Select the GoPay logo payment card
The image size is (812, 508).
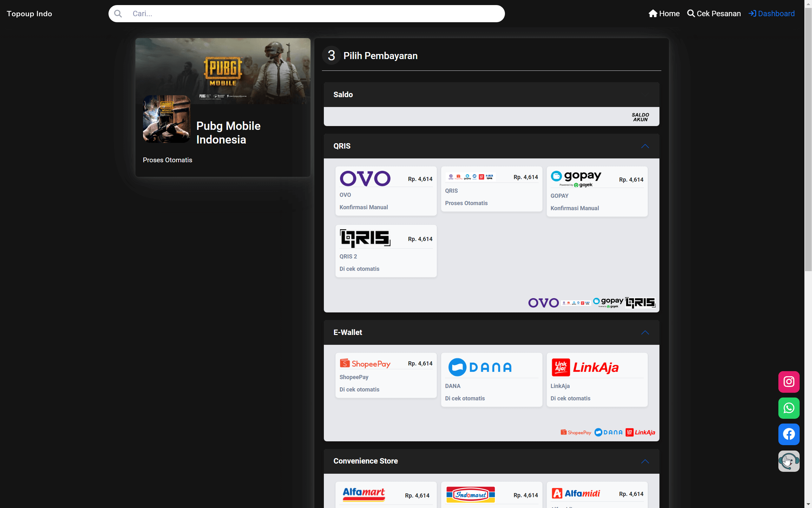point(576,179)
